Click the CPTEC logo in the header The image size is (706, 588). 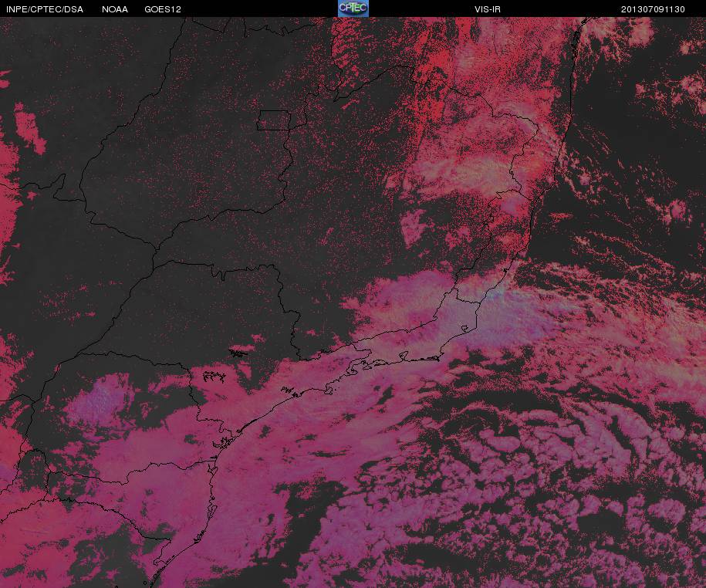click(353, 8)
